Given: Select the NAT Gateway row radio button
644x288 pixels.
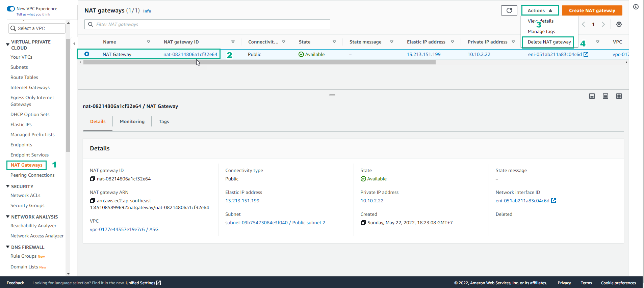Looking at the screenshot, I should pos(87,54).
